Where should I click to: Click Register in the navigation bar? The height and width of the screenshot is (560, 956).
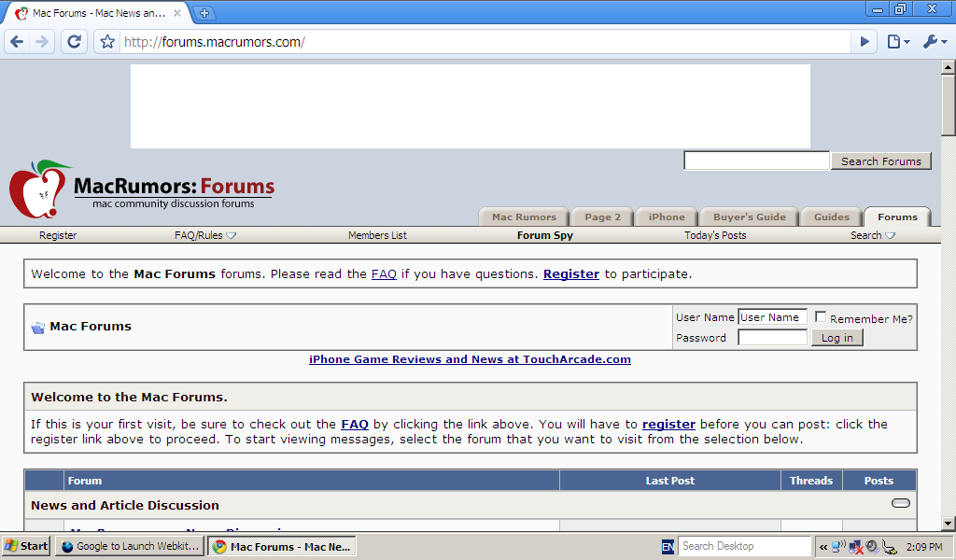coord(58,235)
